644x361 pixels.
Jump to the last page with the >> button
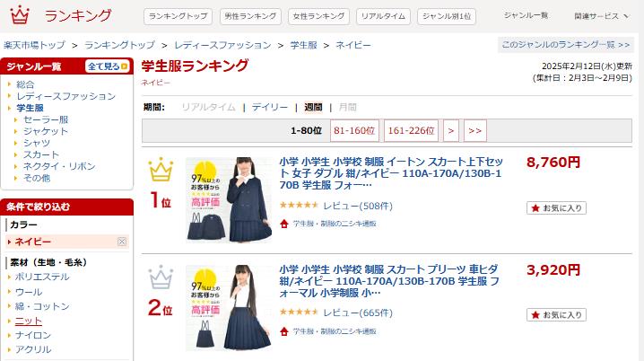tap(474, 131)
